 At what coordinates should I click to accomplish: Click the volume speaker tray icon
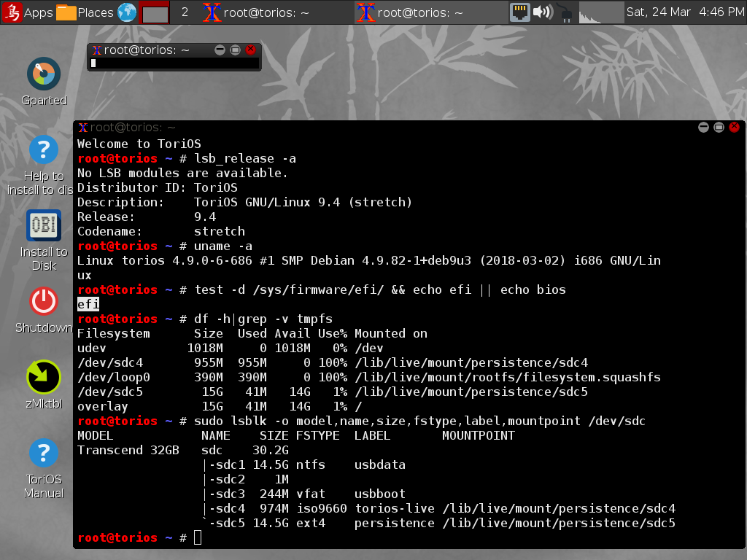click(x=542, y=12)
